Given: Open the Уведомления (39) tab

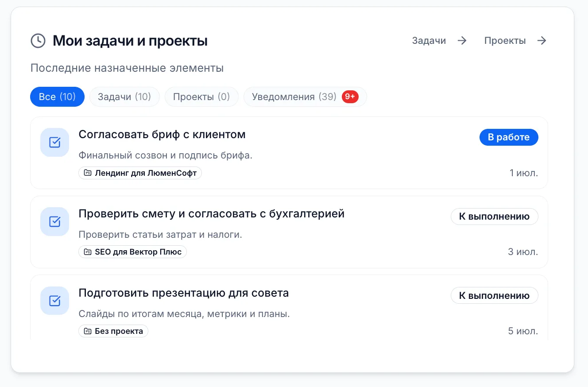Looking at the screenshot, I should tap(305, 97).
